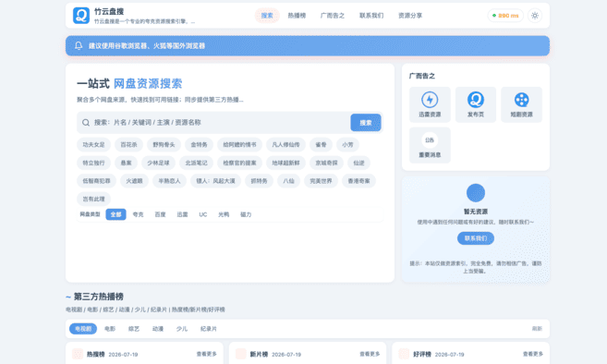Click the 岂有此理 hot keyword tag
607x364 pixels.
(x=93, y=199)
